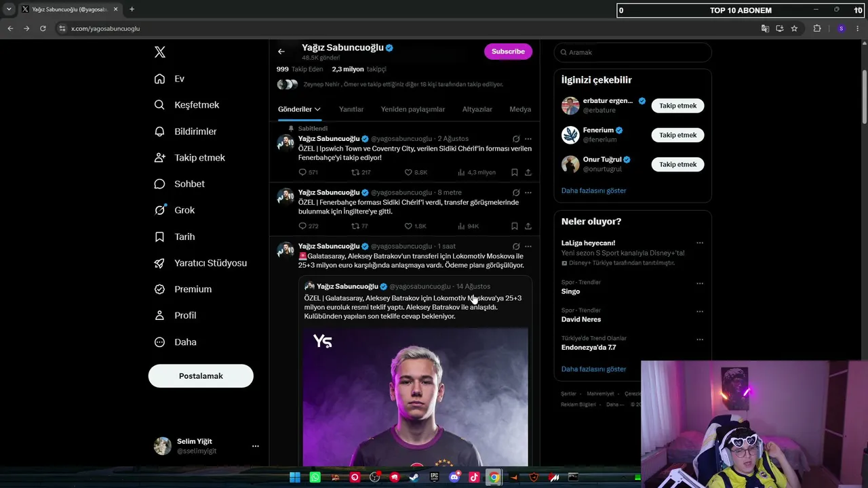Show more trends under Neler oluyor
Screen dimensions: 868x488
[593, 369]
